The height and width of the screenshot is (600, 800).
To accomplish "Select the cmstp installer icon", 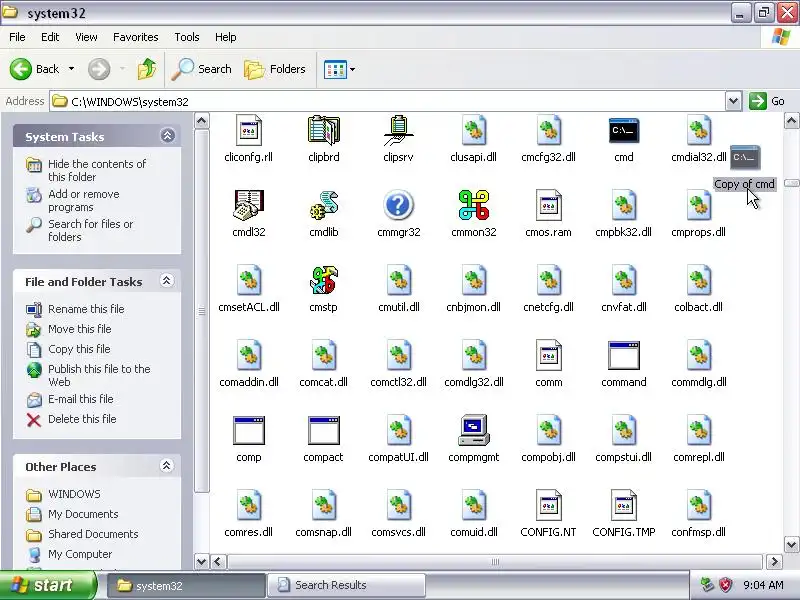I will point(323,280).
